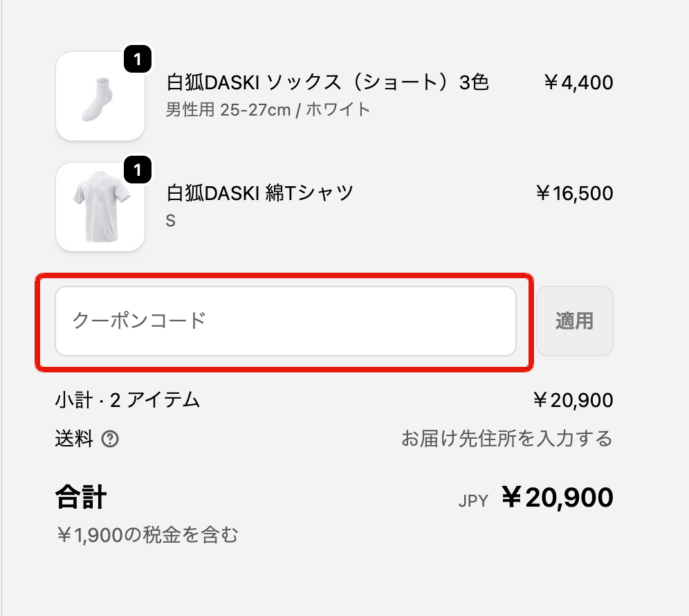Click the ¥16,500 T-shirt price
This screenshot has height=616, width=689.
pos(573,193)
